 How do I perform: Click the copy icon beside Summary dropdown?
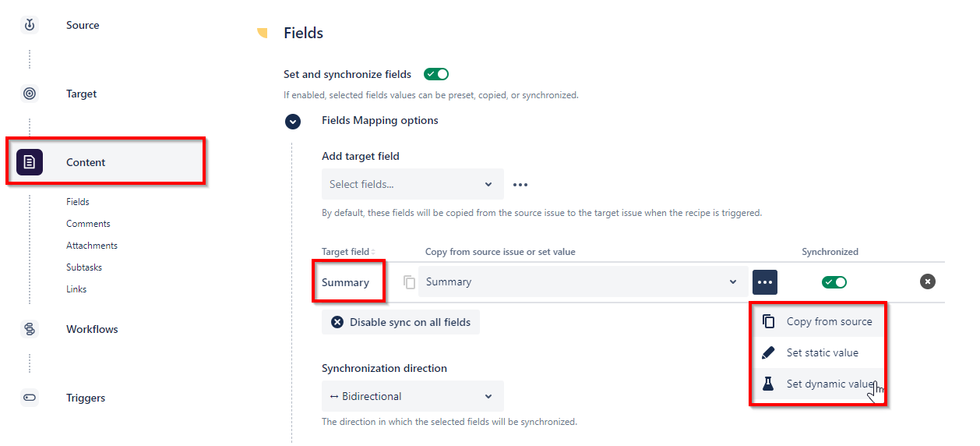click(409, 281)
